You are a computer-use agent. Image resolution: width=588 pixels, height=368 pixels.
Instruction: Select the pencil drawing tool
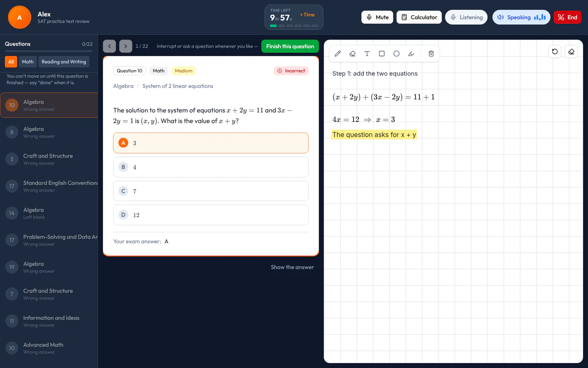(338, 54)
